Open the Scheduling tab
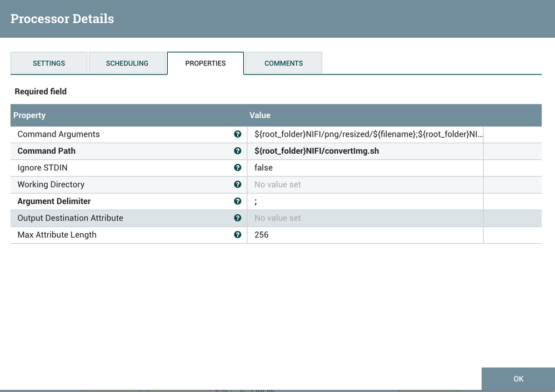Screen dimensions: 555x392 coord(127,63)
